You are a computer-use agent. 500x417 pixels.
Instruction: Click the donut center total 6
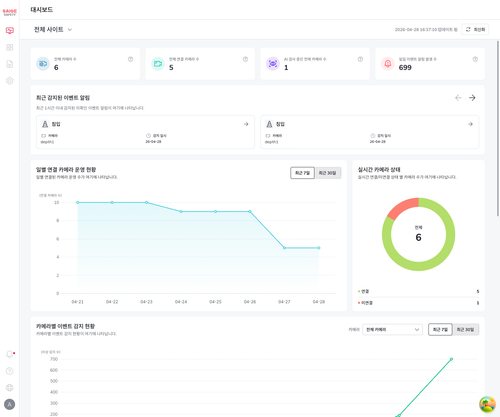click(x=418, y=237)
